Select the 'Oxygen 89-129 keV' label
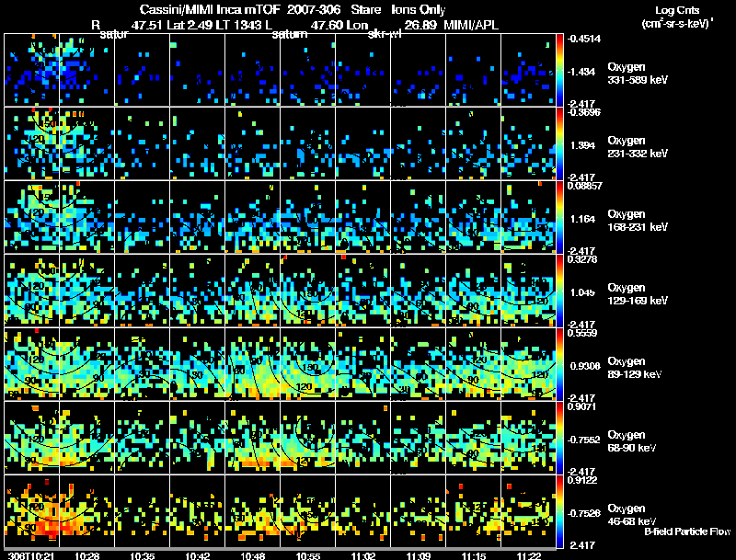 [x=635, y=368]
